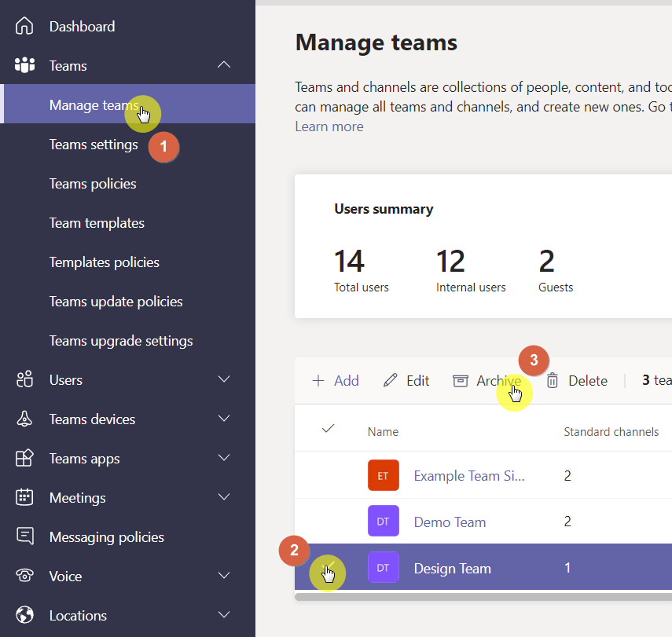This screenshot has height=637, width=672.
Task: Open Teams policies
Action: click(x=93, y=184)
